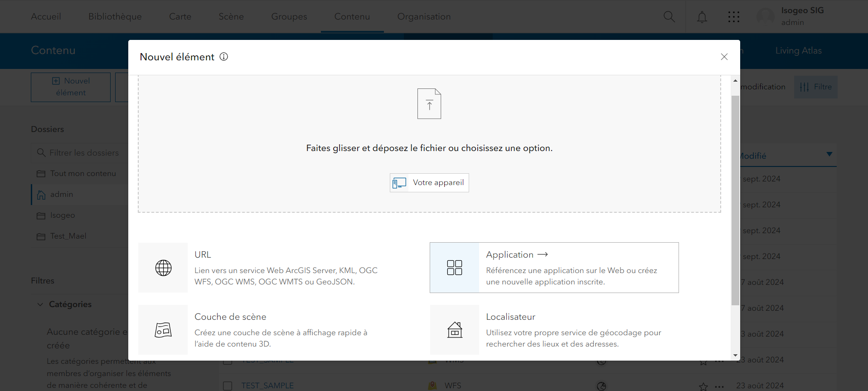Choose the Application option title

tap(509, 254)
